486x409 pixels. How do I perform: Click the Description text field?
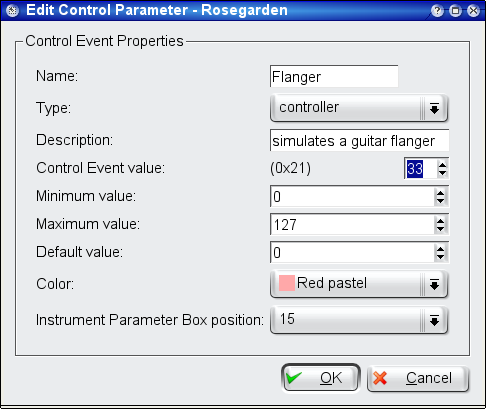pyautogui.click(x=359, y=140)
